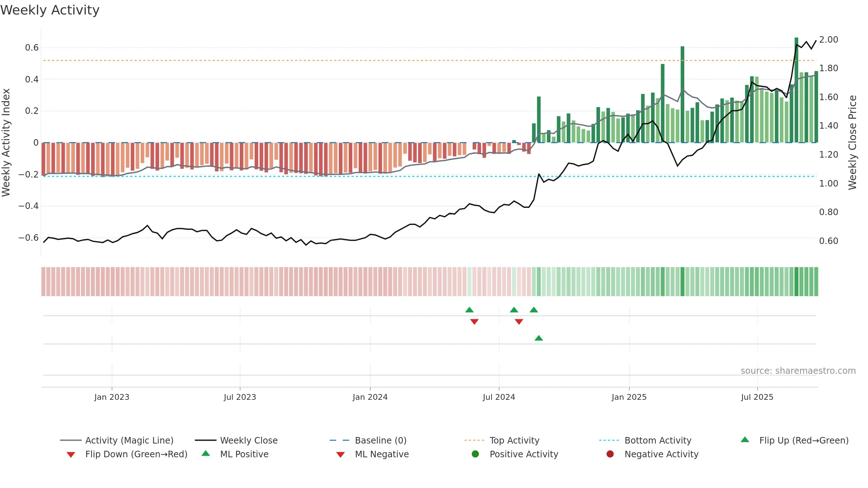Toggle Baseline (0) legend entry

point(368,440)
